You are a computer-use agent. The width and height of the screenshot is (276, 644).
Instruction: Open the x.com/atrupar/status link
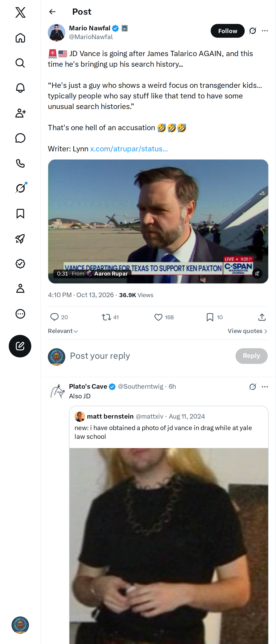[129, 149]
